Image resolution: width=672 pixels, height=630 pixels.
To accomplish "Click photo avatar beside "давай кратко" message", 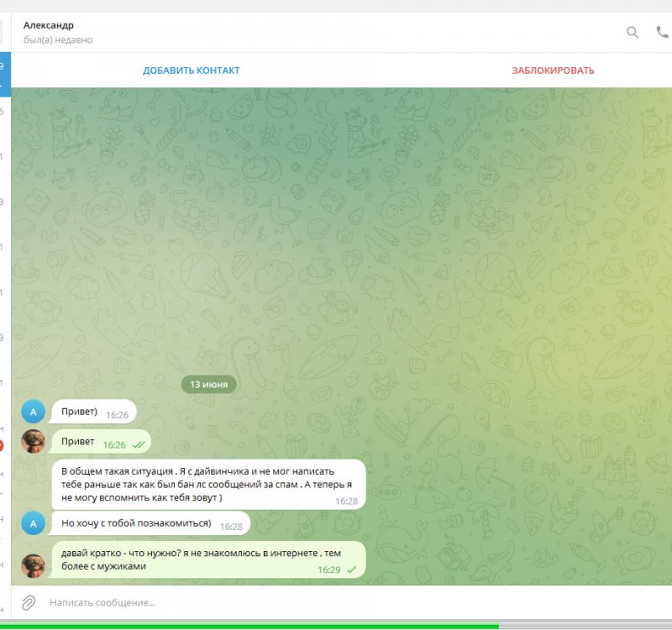I will coord(33,565).
